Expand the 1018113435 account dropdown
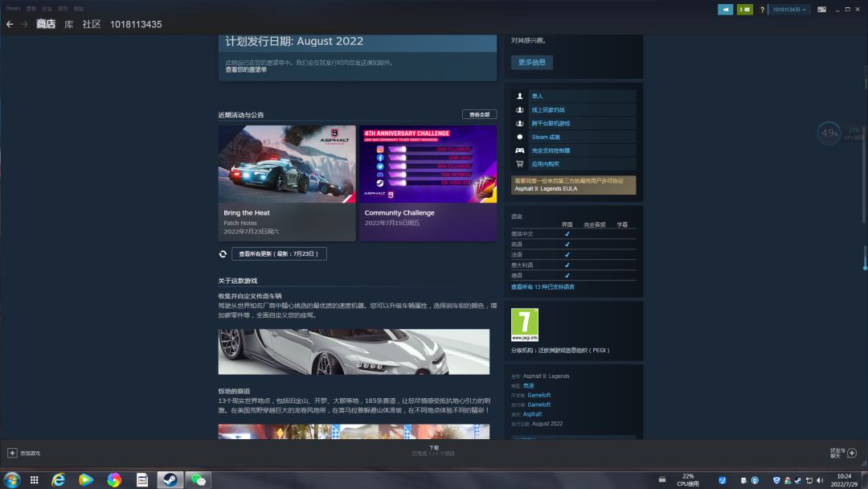The height and width of the screenshot is (489, 868). coord(789,10)
